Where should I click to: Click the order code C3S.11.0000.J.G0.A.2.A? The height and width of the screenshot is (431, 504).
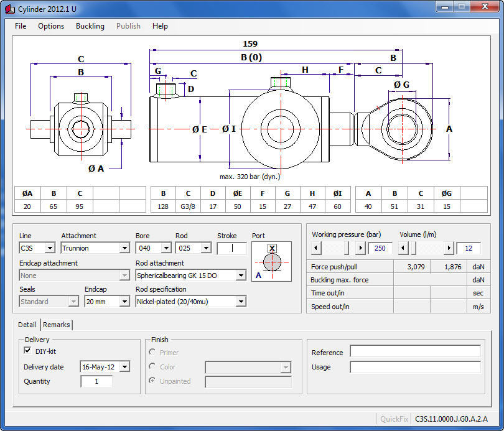451,419
